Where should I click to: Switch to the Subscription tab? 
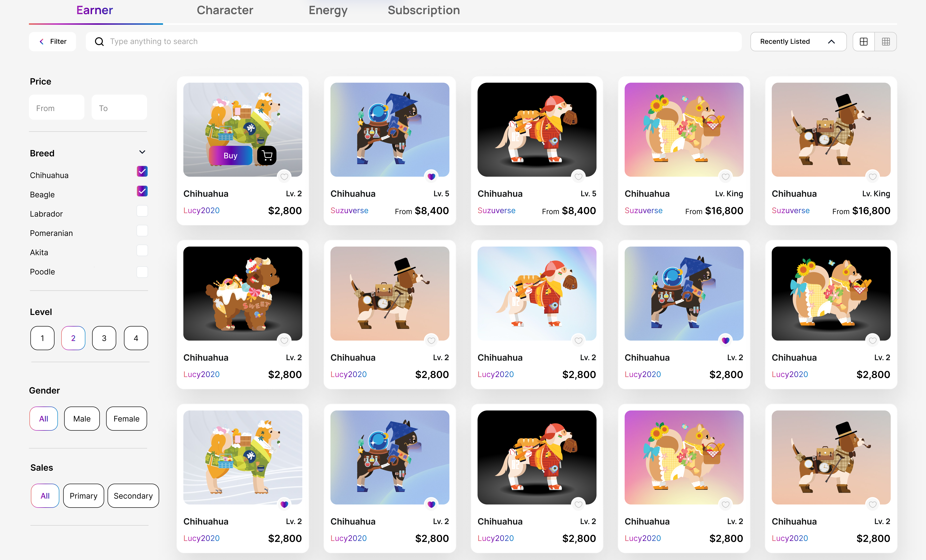(x=424, y=10)
